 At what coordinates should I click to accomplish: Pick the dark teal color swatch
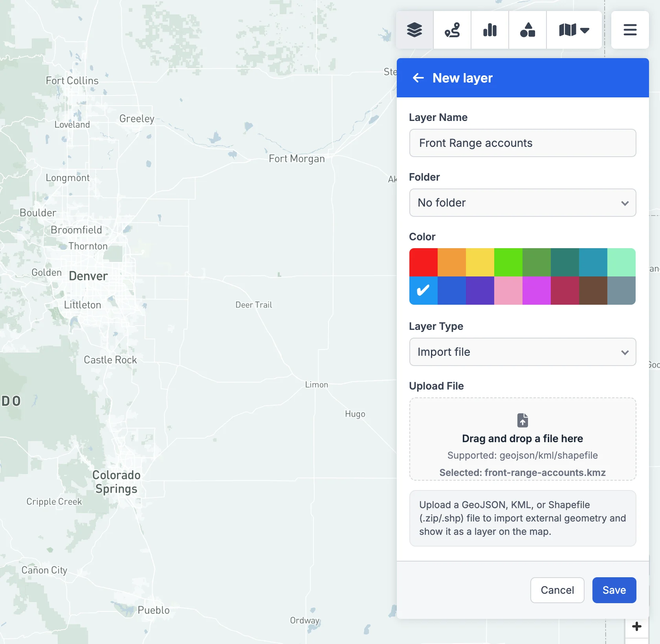(565, 262)
